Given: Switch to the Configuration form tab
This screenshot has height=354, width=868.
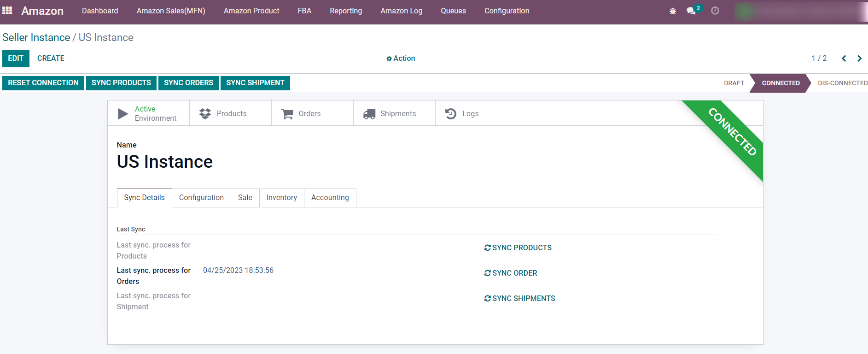Looking at the screenshot, I should pos(201,198).
